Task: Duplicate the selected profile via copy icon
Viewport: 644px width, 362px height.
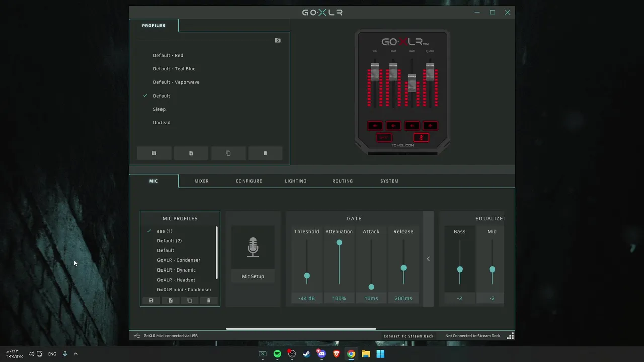Action: [228, 153]
